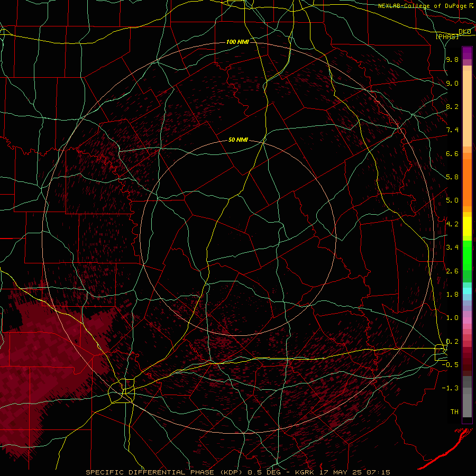Click the 8.2 scale value
This screenshot has width=476, height=476.
(452, 106)
